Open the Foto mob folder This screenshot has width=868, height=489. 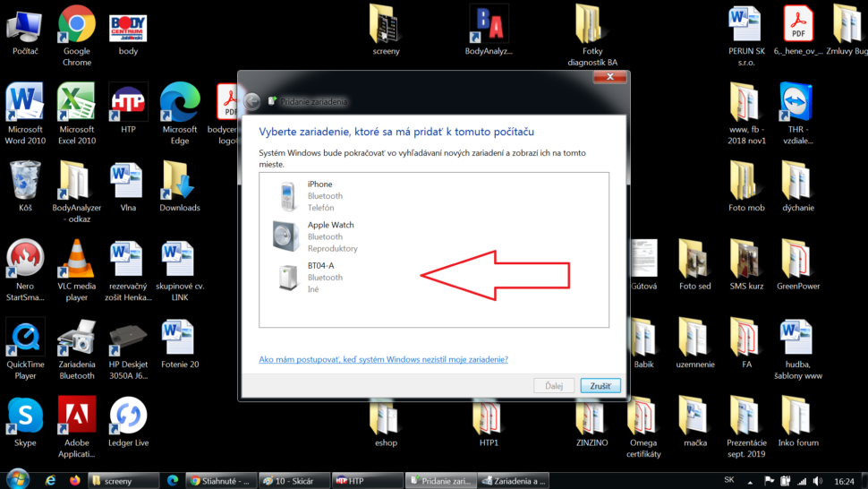click(745, 186)
